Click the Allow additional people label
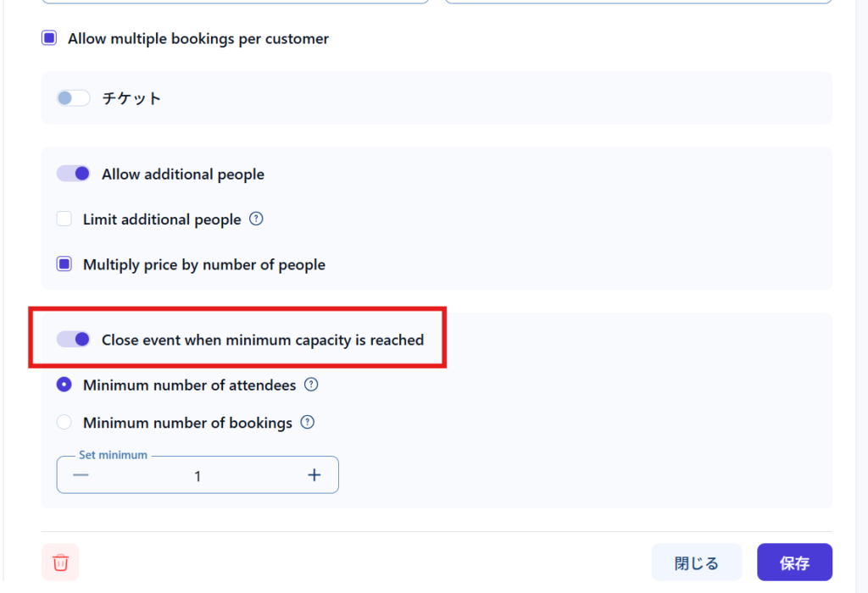The height and width of the screenshot is (593, 868). (x=183, y=175)
